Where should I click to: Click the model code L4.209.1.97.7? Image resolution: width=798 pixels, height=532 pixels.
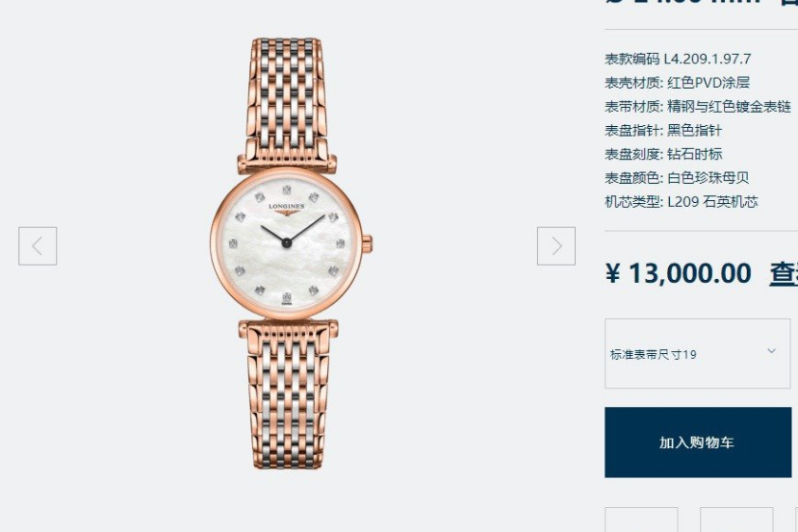pos(708,59)
